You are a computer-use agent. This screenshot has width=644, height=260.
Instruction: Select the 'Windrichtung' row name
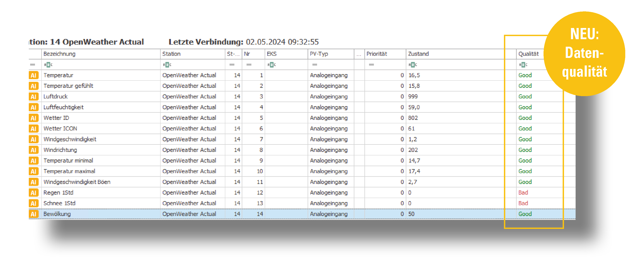[x=60, y=150]
